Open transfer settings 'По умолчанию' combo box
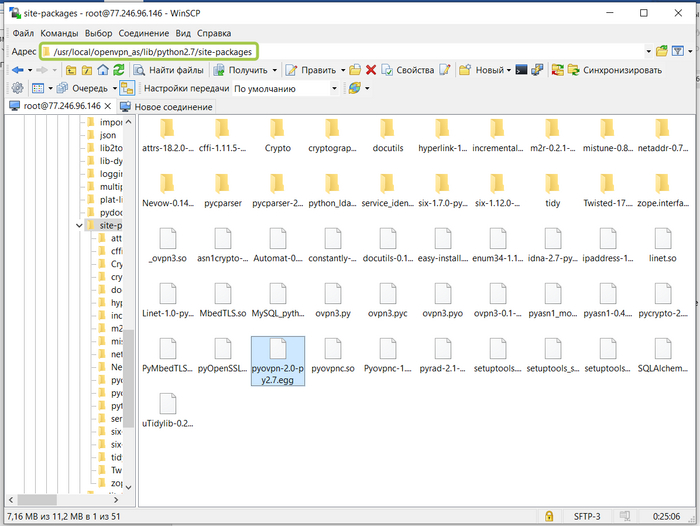The height and width of the screenshot is (526, 700). tap(285, 88)
